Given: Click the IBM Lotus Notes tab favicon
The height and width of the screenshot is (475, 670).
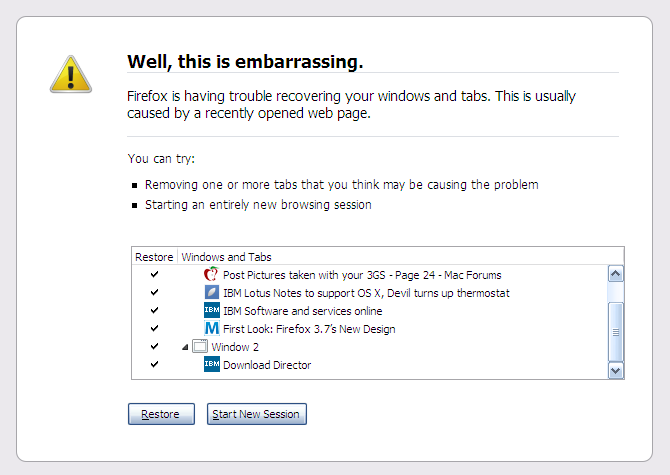Looking at the screenshot, I should click(212, 293).
